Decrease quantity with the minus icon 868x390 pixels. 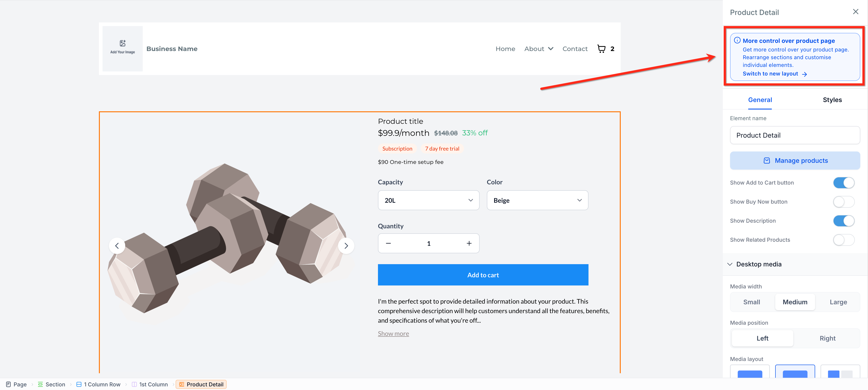pos(388,243)
